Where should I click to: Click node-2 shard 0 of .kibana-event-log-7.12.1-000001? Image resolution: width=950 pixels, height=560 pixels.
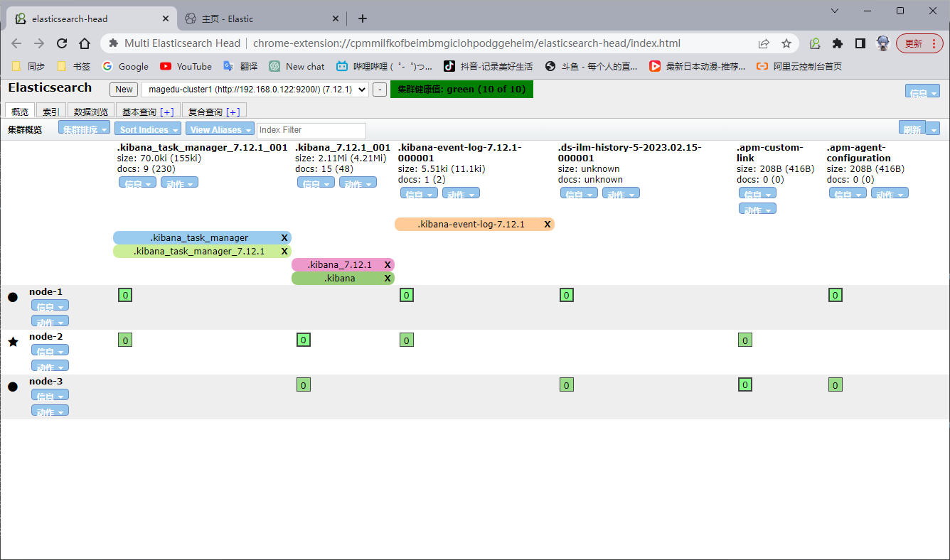[x=407, y=340]
